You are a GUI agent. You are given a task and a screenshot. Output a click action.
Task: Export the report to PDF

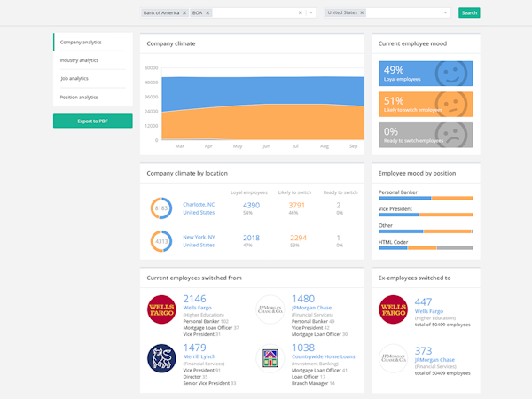tap(92, 121)
